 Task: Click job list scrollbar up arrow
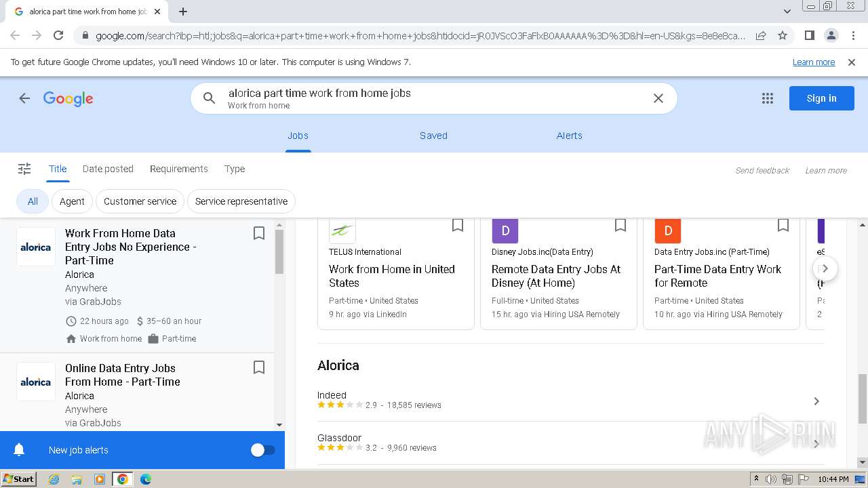pyautogui.click(x=279, y=225)
